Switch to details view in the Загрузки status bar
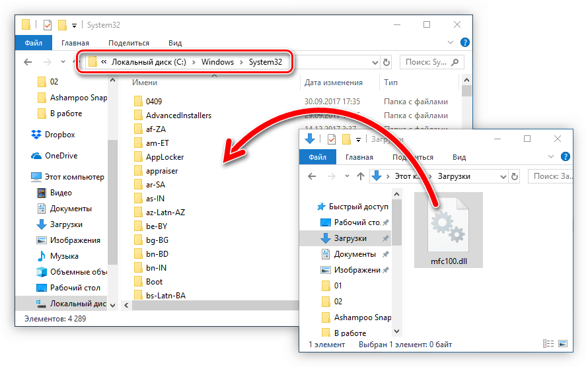Screen dimensions: 588x367 click(548, 343)
